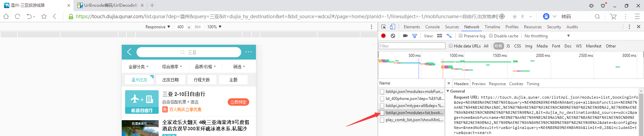Collapse the General section
The width and height of the screenshot is (644, 136).
(x=448, y=91)
